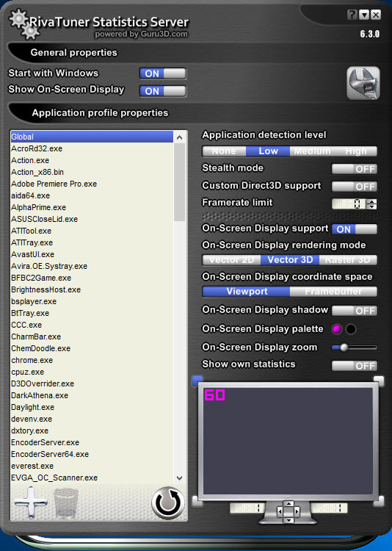Toggle On-Screen Display shadow switch

pos(355,311)
